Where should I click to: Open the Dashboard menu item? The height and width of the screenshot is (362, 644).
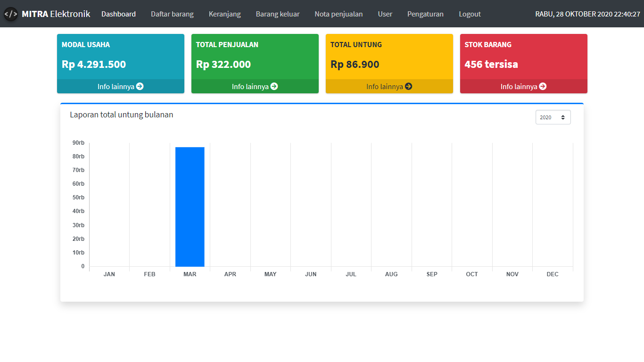pos(118,14)
